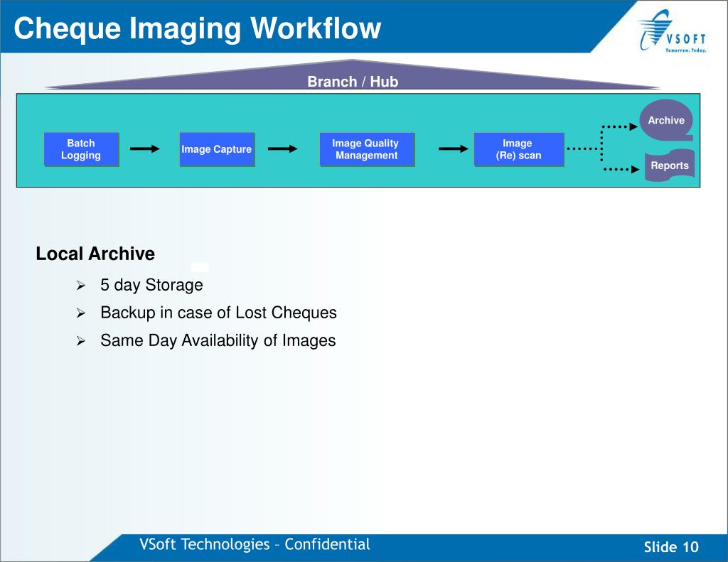Click bullet arrow beside 'Backup in case'
Viewport: 728px width, 562px height.
(81, 313)
